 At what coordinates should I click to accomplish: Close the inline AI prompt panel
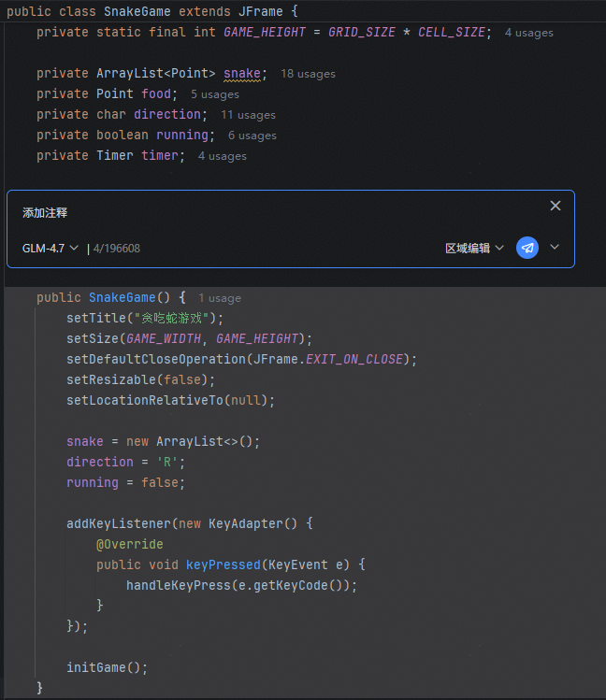pyautogui.click(x=555, y=206)
